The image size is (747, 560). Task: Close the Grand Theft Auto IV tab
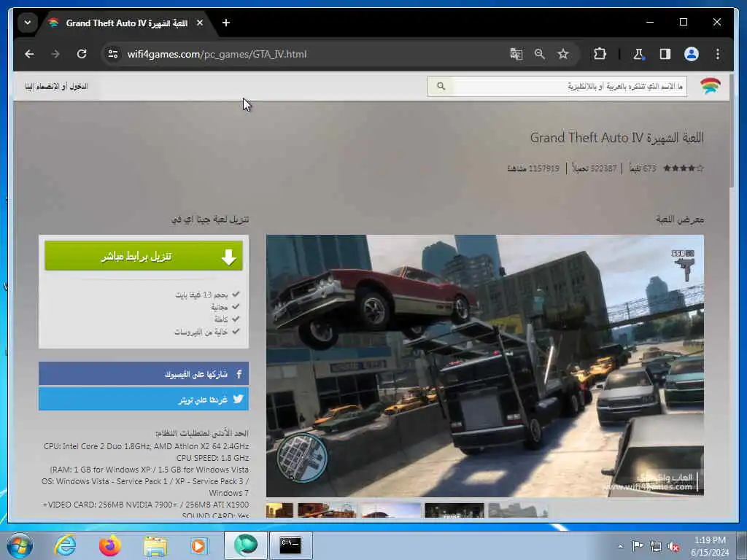[200, 23]
